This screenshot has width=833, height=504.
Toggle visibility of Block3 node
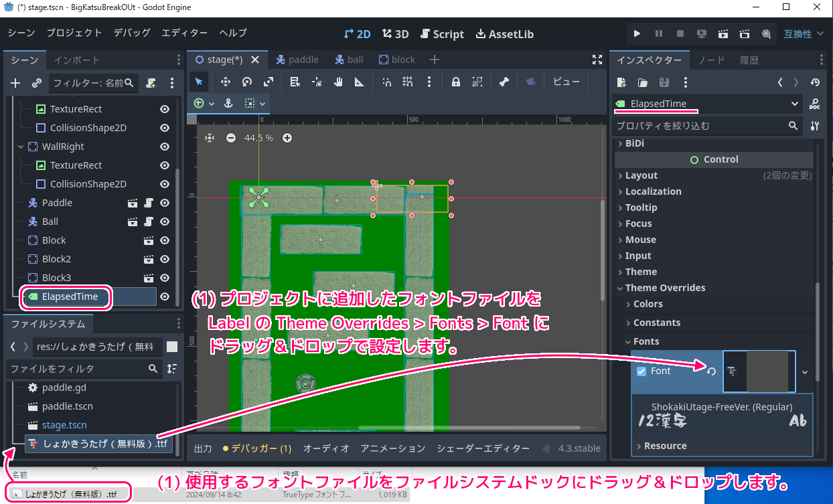[164, 278]
